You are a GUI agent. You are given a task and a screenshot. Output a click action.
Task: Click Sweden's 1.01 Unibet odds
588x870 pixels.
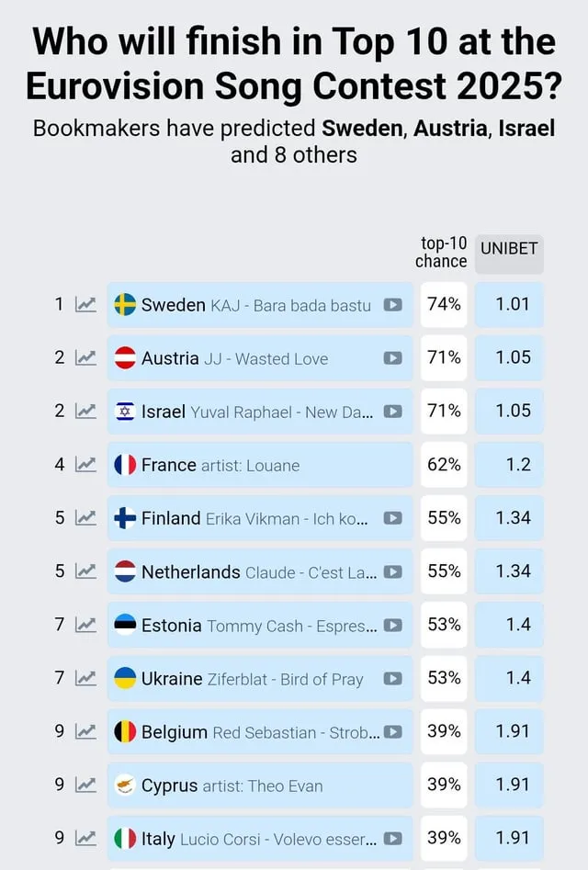[509, 304]
